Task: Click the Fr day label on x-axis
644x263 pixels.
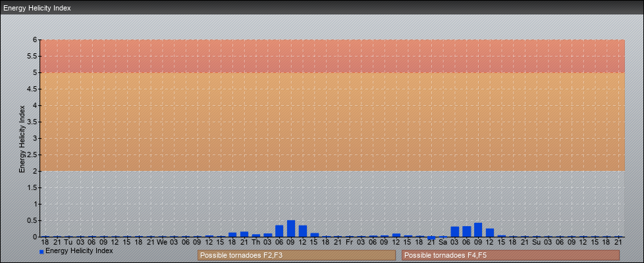Action: click(x=350, y=243)
